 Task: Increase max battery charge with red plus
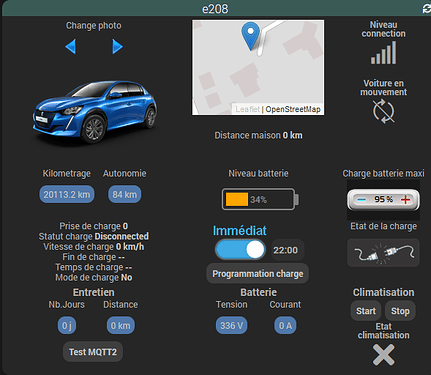point(405,200)
